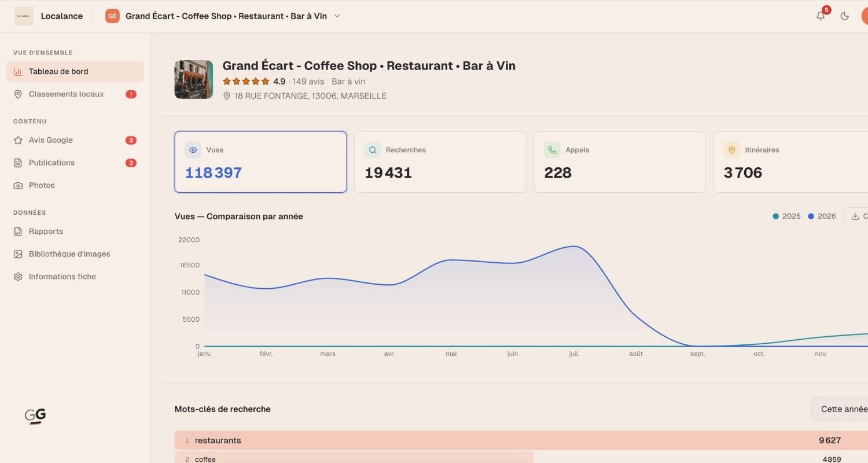Click the Localance brand name
The width and height of the screenshot is (868, 463).
[62, 16]
